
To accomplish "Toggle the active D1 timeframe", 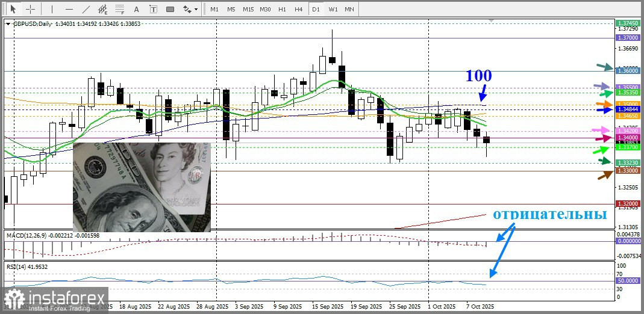I will pos(316,9).
